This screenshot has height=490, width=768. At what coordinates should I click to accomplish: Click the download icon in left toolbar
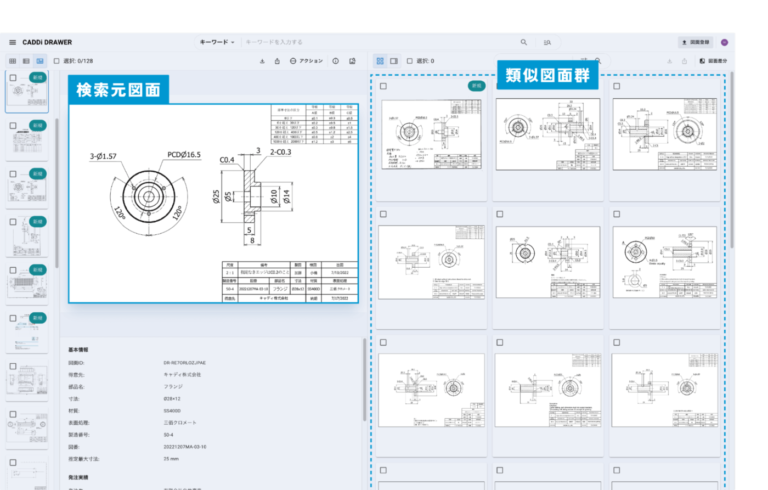click(262, 61)
